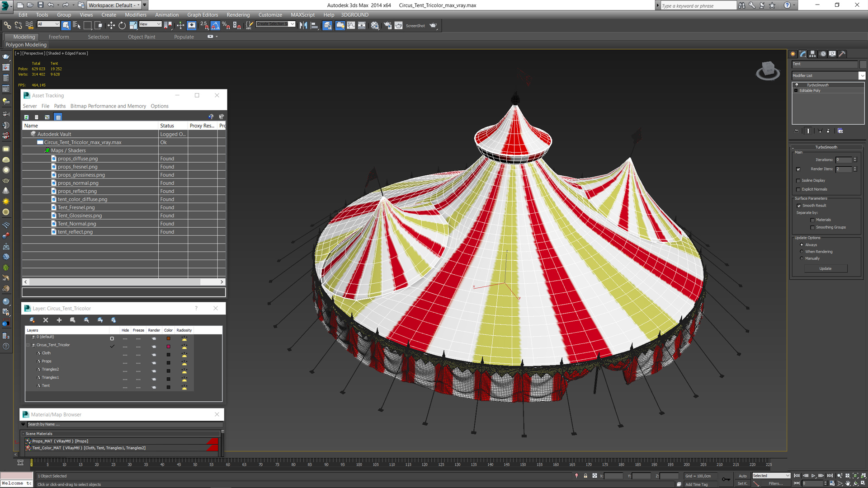The width and height of the screenshot is (868, 488).
Task: Open the Material Editor icon
Action: click(375, 25)
